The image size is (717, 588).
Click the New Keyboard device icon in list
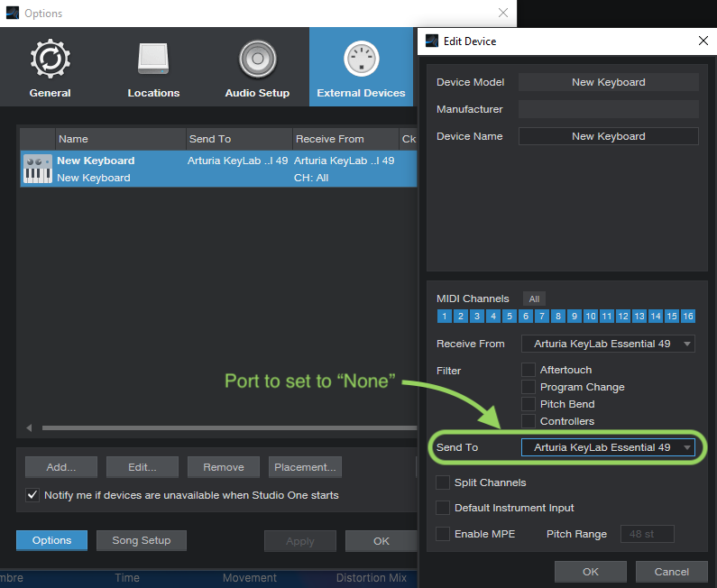click(38, 169)
